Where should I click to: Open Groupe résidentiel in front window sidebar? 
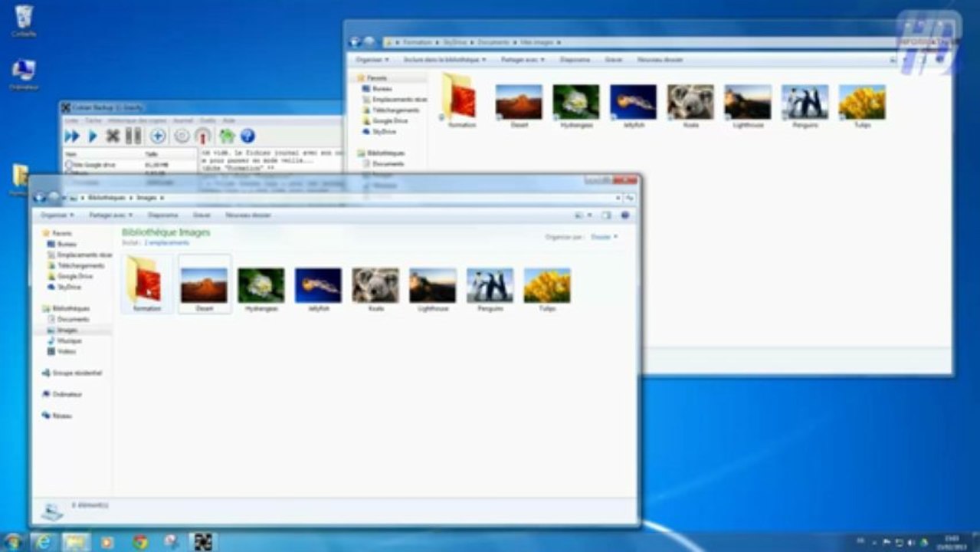point(71,373)
